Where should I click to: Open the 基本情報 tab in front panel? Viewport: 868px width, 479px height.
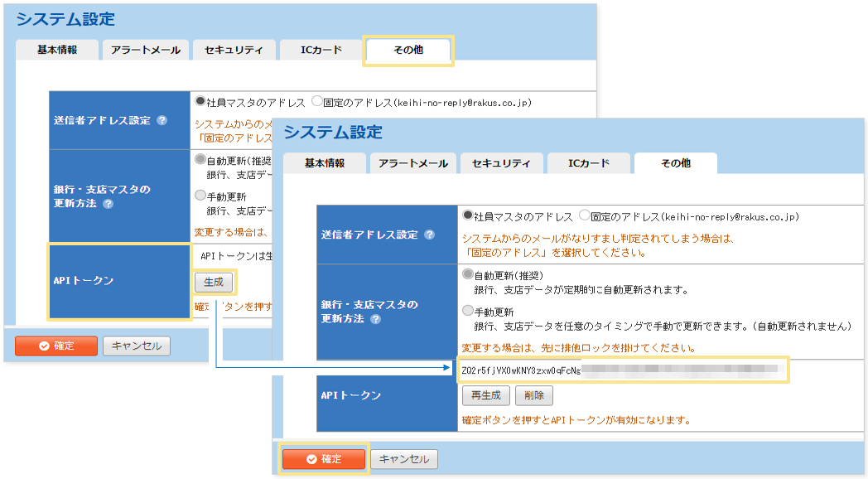[x=324, y=163]
